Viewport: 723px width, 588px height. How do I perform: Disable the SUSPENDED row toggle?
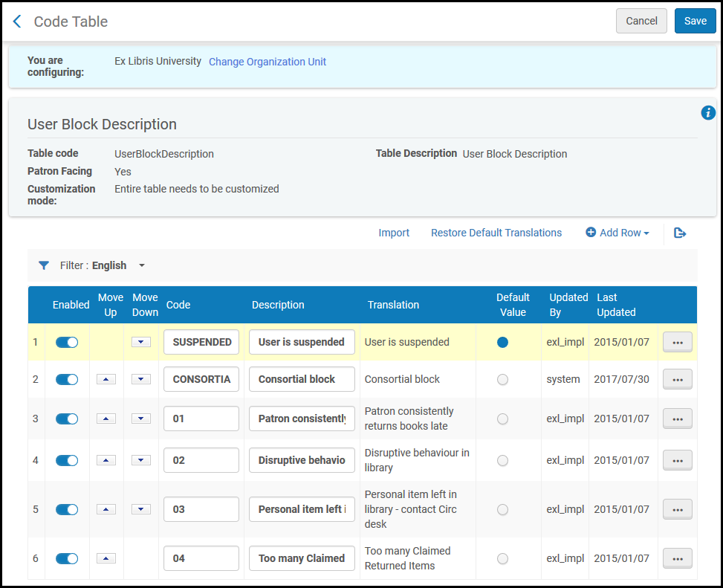[67, 342]
